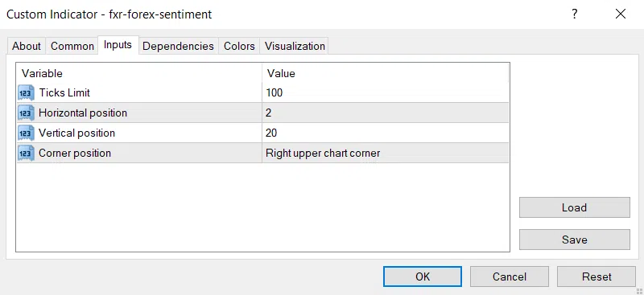Open the Dependencies tab

coord(178,46)
